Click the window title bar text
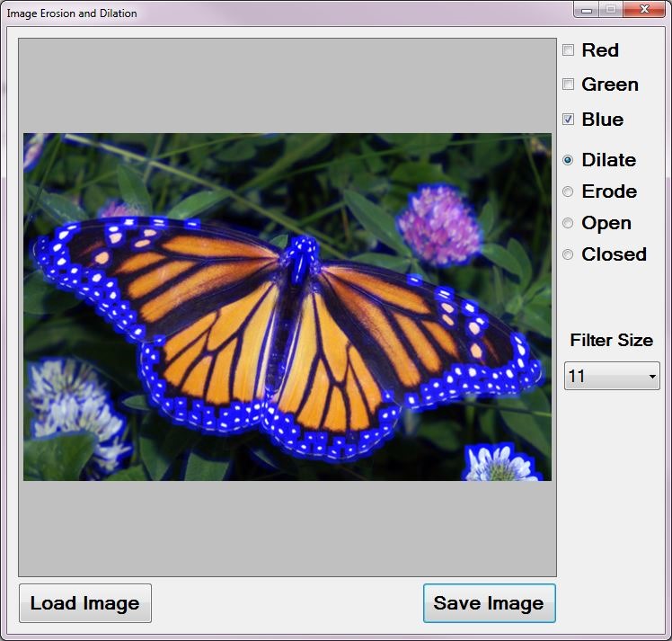This screenshot has width=672, height=641. tap(72, 13)
